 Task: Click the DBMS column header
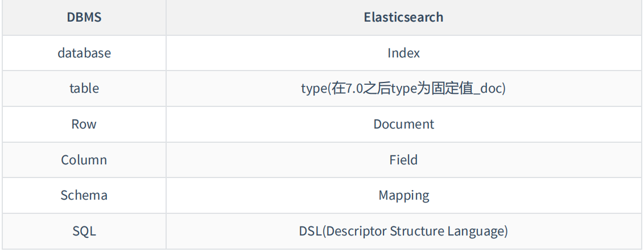[84, 18]
